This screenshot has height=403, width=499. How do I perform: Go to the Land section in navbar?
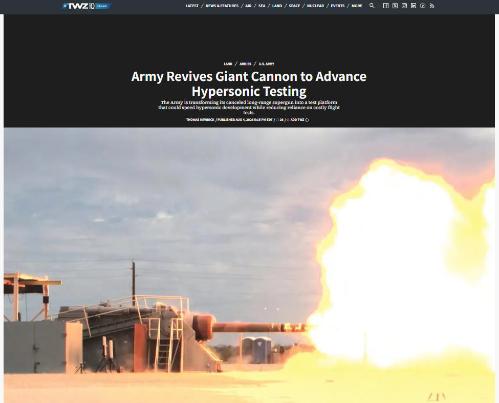[277, 6]
